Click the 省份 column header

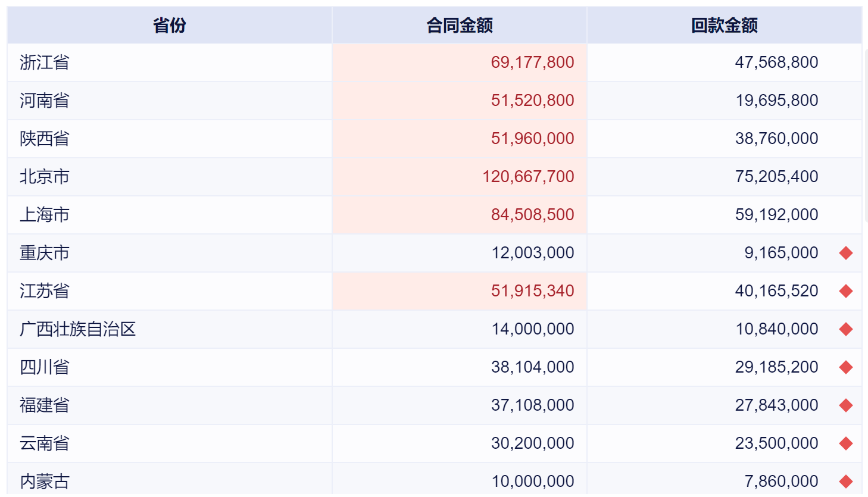coord(170,26)
